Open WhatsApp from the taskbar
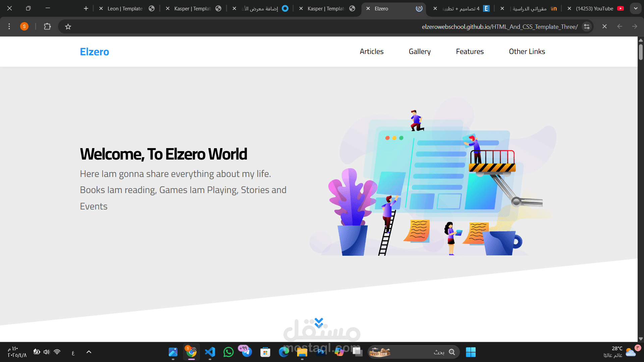The width and height of the screenshot is (644, 362). point(228,352)
